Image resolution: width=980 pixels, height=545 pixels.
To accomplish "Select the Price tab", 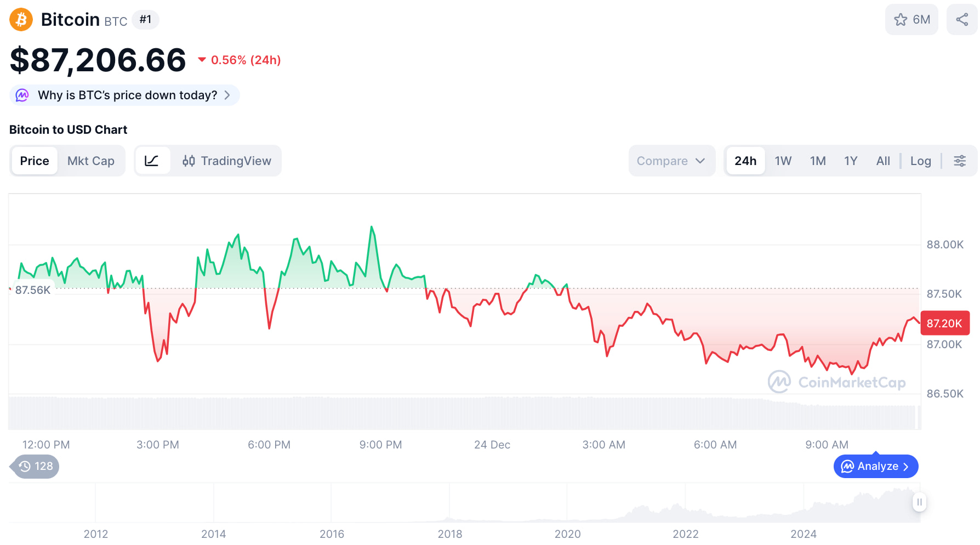I will click(35, 161).
